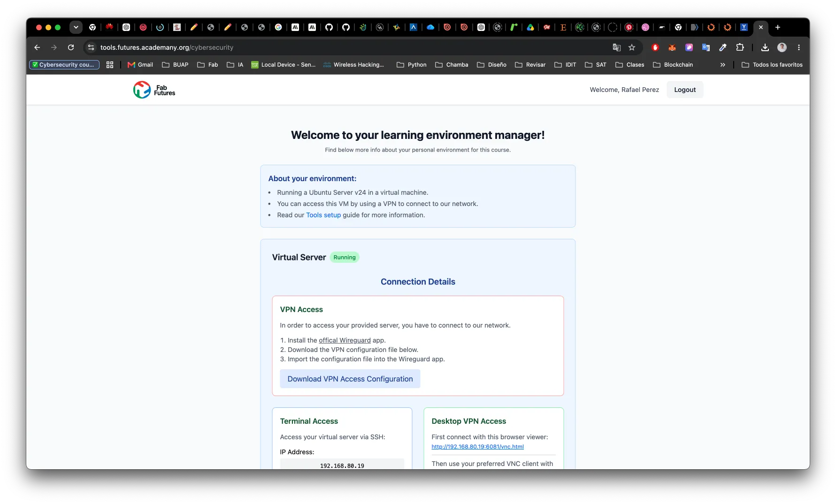Click the site information icon beside the URL
Screen dimensions: 836x504
pos(92,47)
